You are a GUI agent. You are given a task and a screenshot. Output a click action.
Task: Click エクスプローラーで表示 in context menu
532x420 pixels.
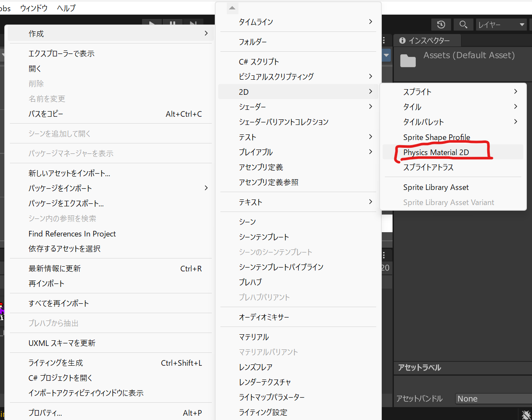point(62,53)
